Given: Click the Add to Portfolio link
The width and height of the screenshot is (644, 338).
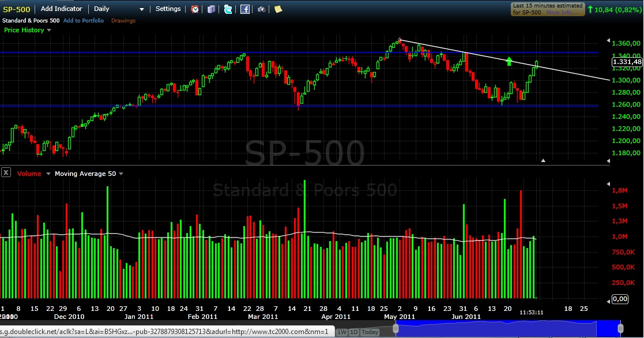Looking at the screenshot, I should click(84, 21).
